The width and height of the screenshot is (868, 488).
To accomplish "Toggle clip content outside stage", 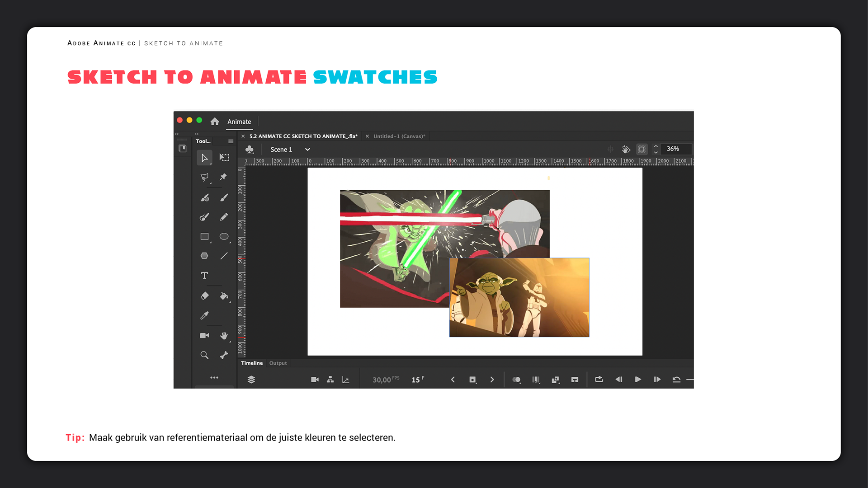I will (x=642, y=149).
